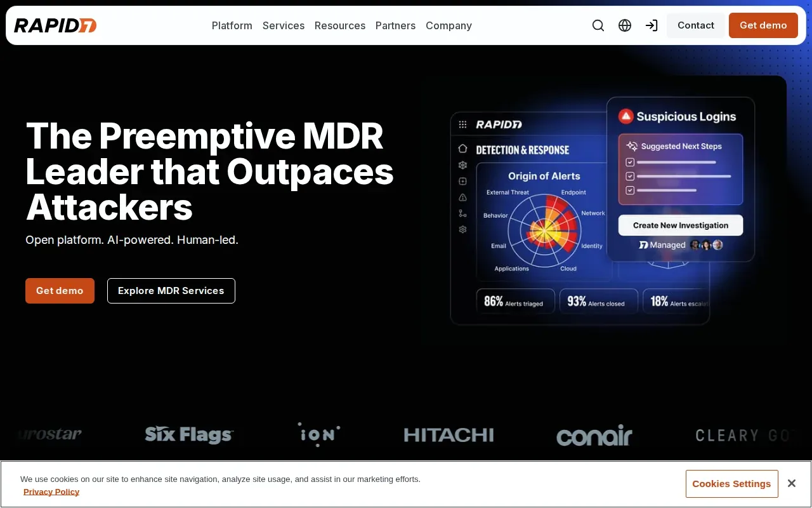Open the globe language selector
The image size is (812, 508).
[x=625, y=25]
